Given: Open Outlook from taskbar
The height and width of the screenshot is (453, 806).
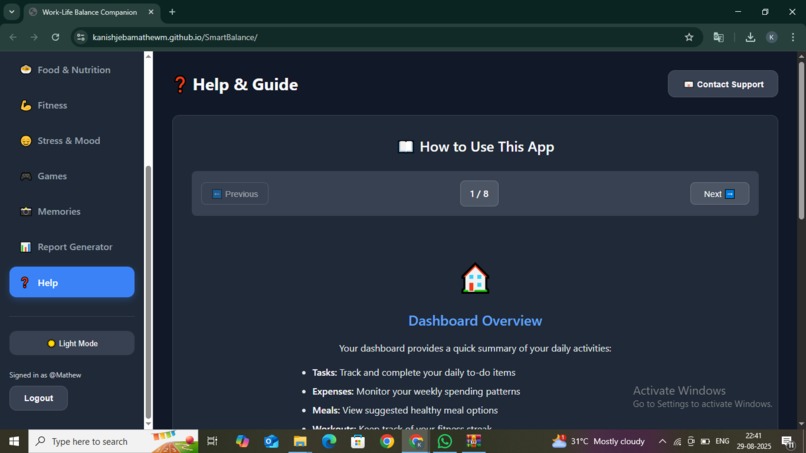Looking at the screenshot, I should pyautogui.click(x=271, y=441).
